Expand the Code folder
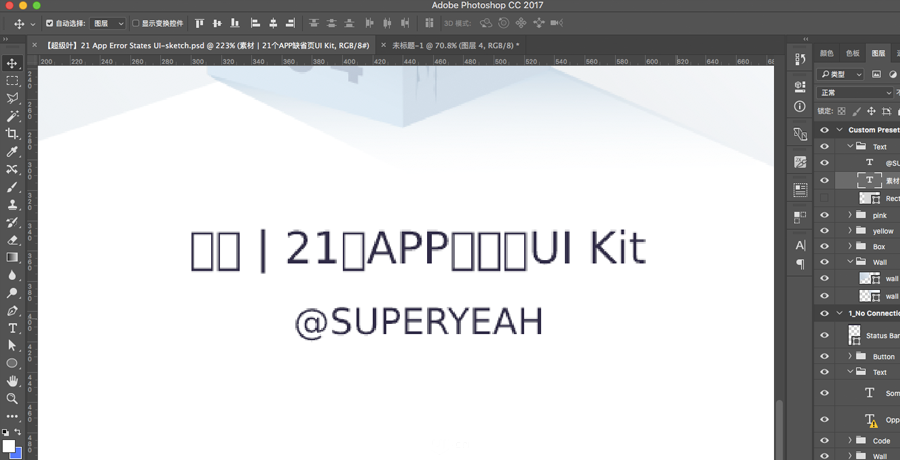 [x=850, y=440]
